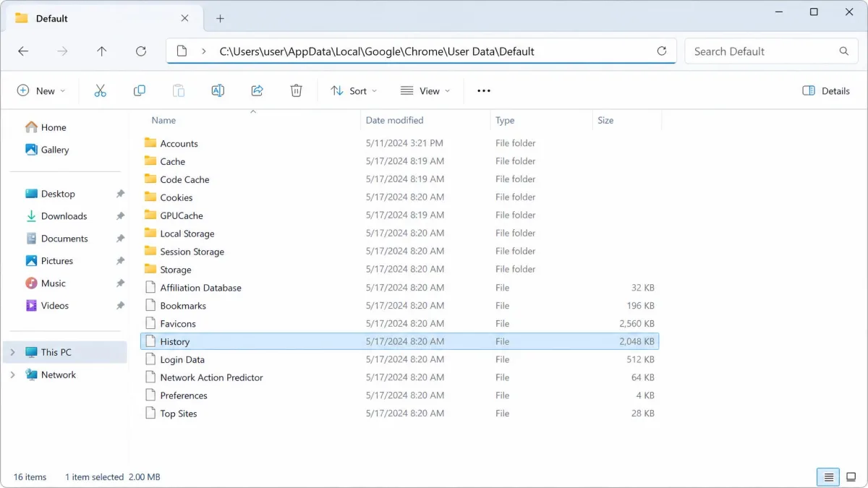This screenshot has width=868, height=488.
Task: Unpin Music using its pin icon
Action: (x=120, y=283)
